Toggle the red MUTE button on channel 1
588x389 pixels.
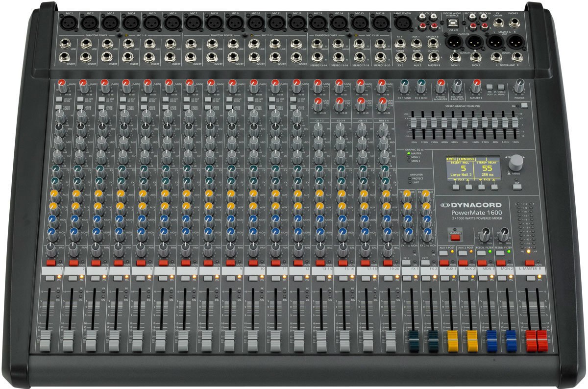[x=50, y=263]
